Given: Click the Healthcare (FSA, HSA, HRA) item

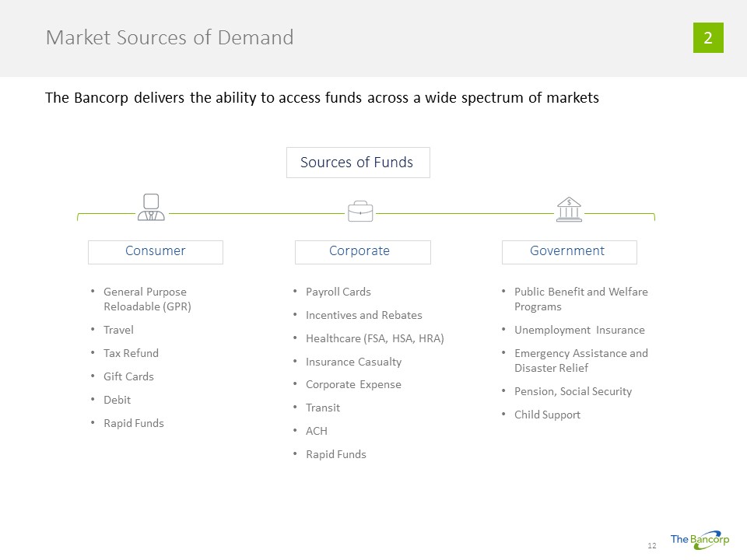Looking at the screenshot, I should (x=374, y=338).
